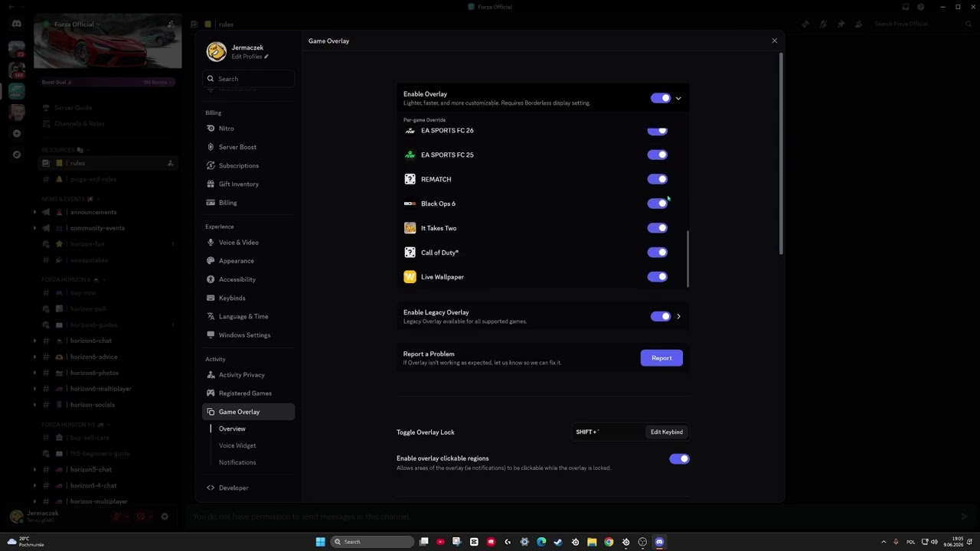Image resolution: width=980 pixels, height=551 pixels.
Task: Click the Edit Profiles link
Action: [x=250, y=57]
